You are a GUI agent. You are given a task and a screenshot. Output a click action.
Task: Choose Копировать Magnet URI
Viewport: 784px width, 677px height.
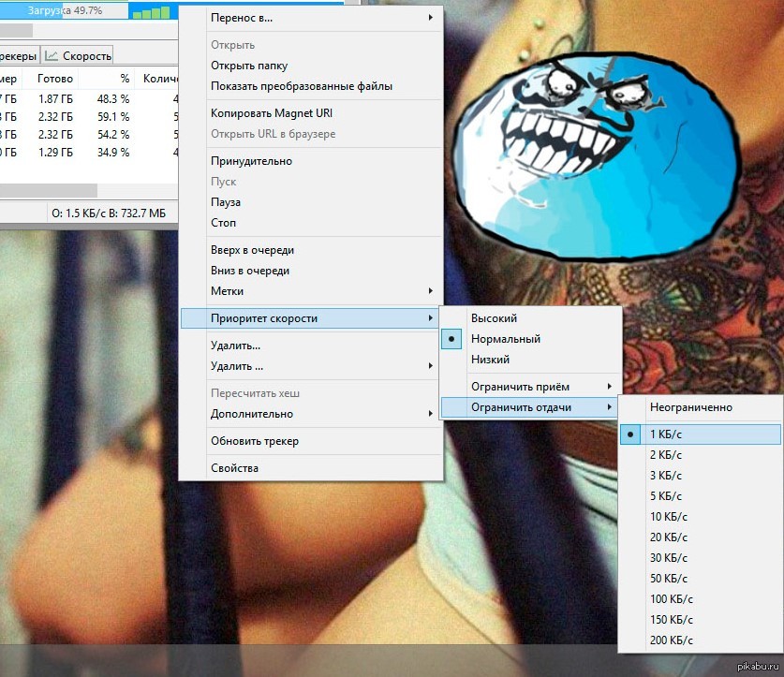pos(272,113)
